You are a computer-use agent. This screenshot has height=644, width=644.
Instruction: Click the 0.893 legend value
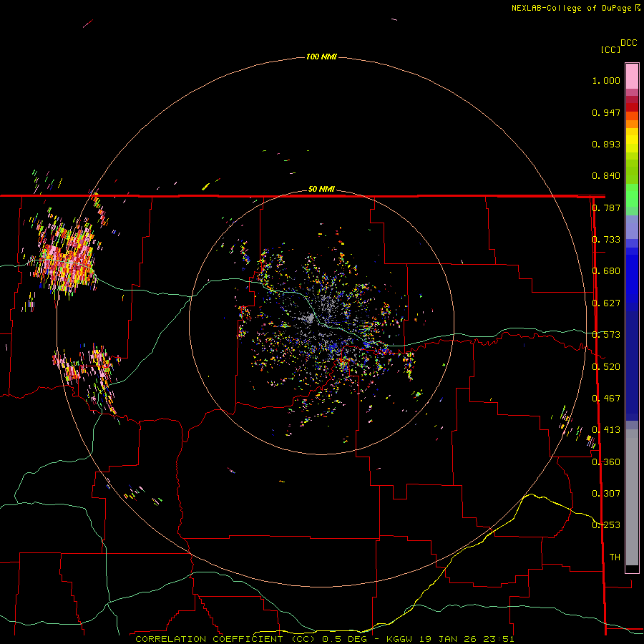606,144
